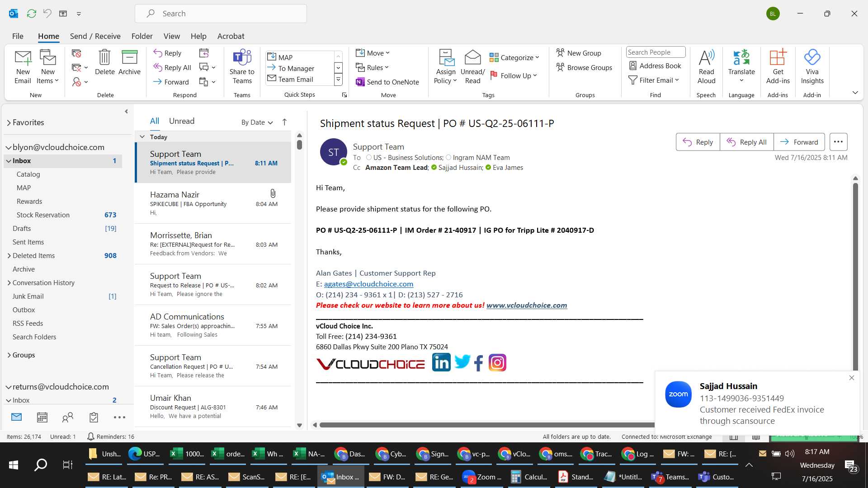Open the File tab
The image size is (868, 488).
[x=18, y=36]
